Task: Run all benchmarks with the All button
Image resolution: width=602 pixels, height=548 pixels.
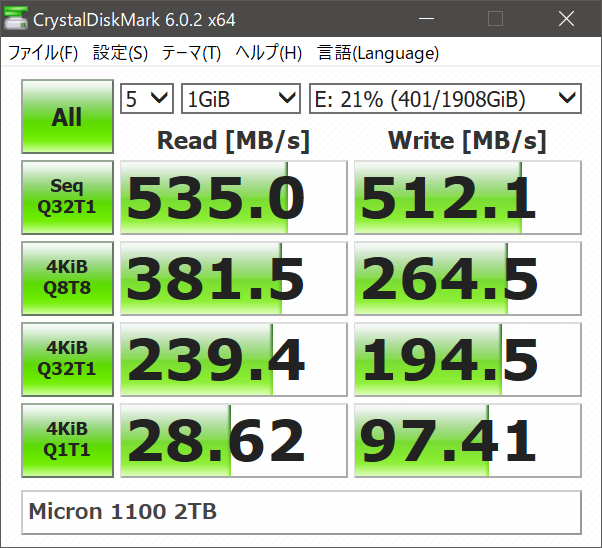Action: [67, 116]
